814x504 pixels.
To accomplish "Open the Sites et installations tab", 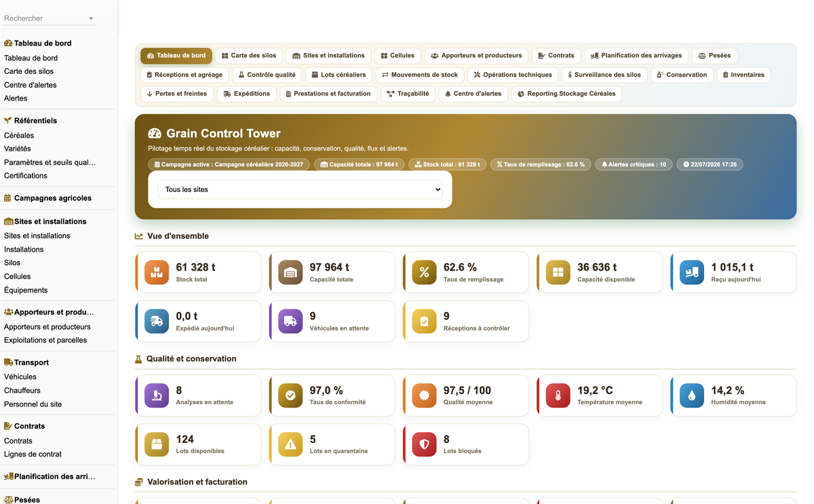I will [328, 56].
